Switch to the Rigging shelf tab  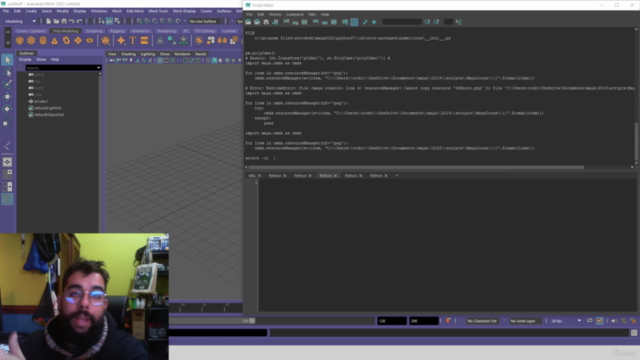[x=117, y=31]
